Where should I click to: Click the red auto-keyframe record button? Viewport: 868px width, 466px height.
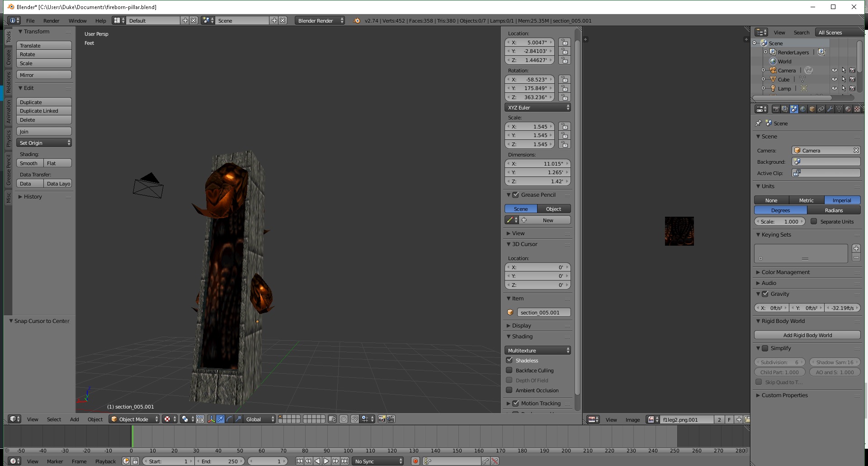pyautogui.click(x=415, y=461)
